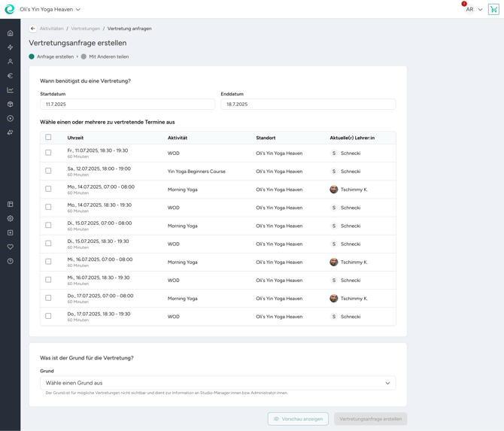Toggle the select-all checkbox in table header
The image size is (504, 431).
tap(49, 138)
